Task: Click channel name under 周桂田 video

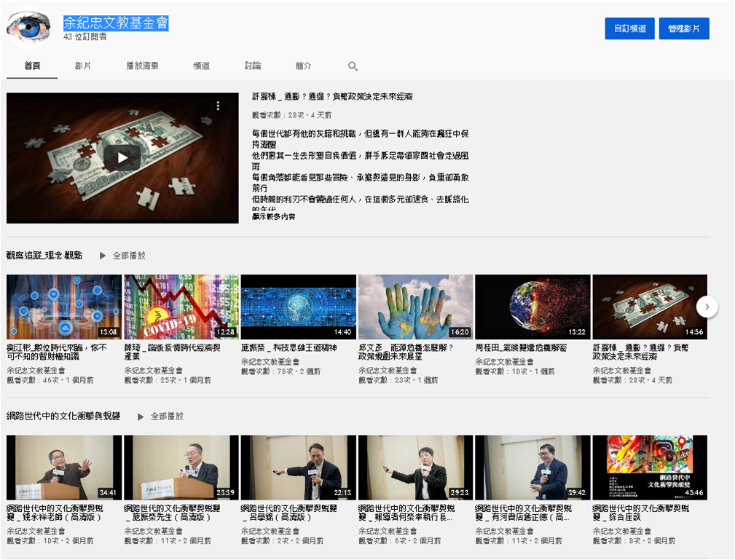Action: [505, 362]
